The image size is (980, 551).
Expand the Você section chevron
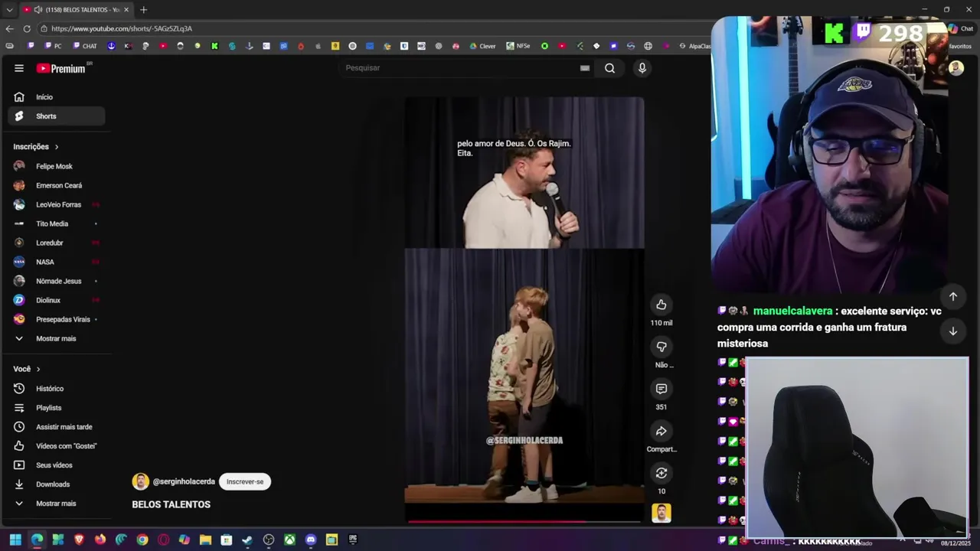(x=38, y=370)
